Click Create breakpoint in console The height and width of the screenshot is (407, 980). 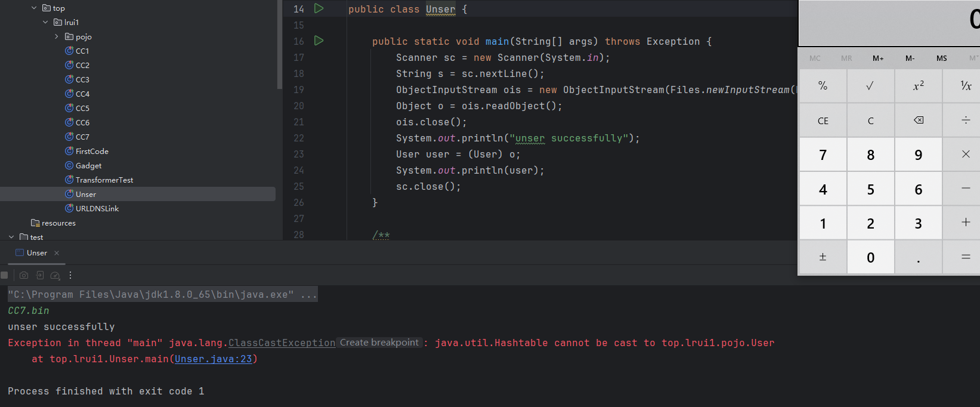coord(379,343)
